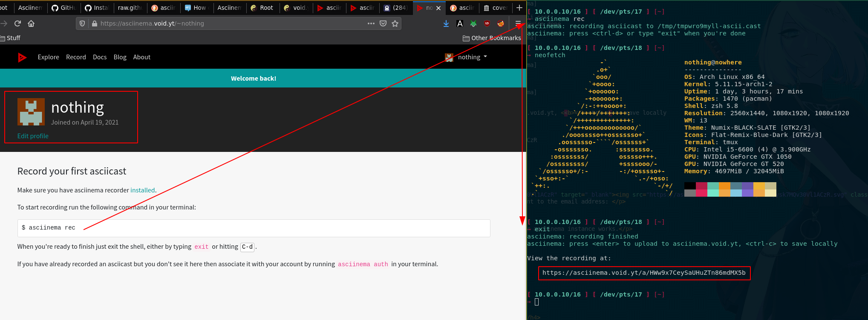Image resolution: width=868 pixels, height=320 pixels.
Task: Go to the browser home page icon
Action: 31,23
